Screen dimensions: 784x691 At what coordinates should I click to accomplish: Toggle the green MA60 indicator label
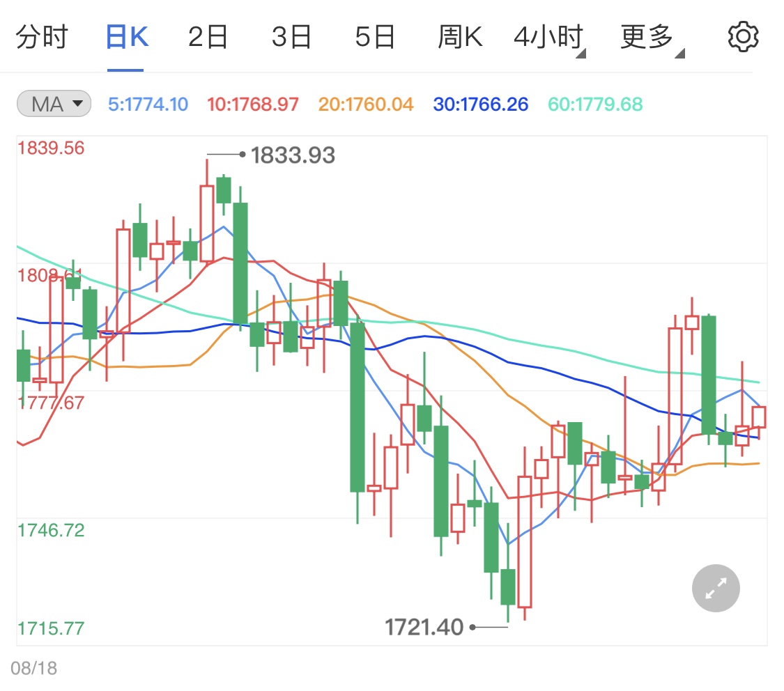point(594,102)
